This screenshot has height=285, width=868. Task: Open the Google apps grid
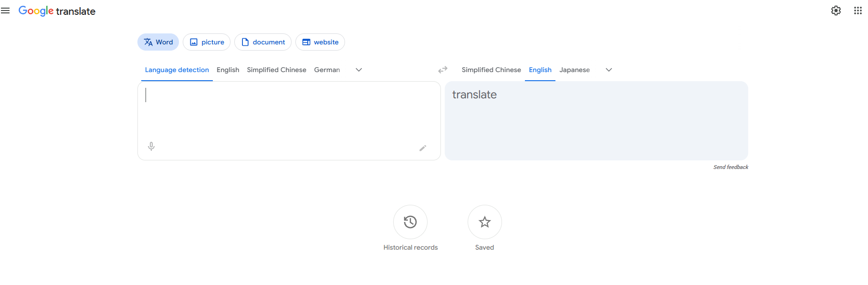pos(858,11)
